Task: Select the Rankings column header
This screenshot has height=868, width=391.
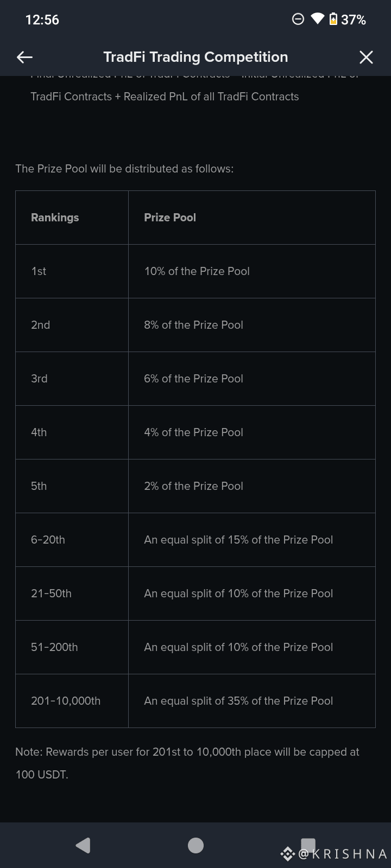Action: coord(55,218)
